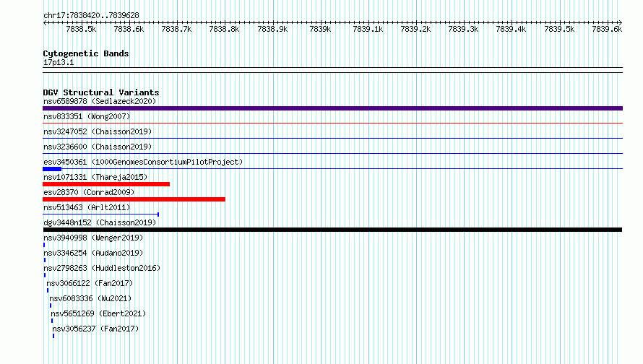Image resolution: width=643 pixels, height=364 pixels.
Task: Select the red esv28370 variant bar
Action: [x=134, y=199]
